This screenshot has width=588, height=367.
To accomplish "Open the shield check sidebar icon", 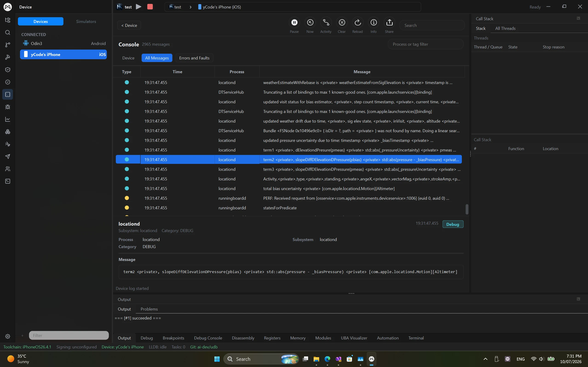I will (x=8, y=70).
